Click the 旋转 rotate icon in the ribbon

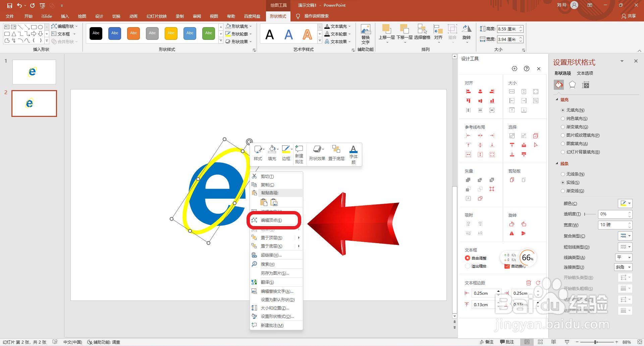(467, 29)
